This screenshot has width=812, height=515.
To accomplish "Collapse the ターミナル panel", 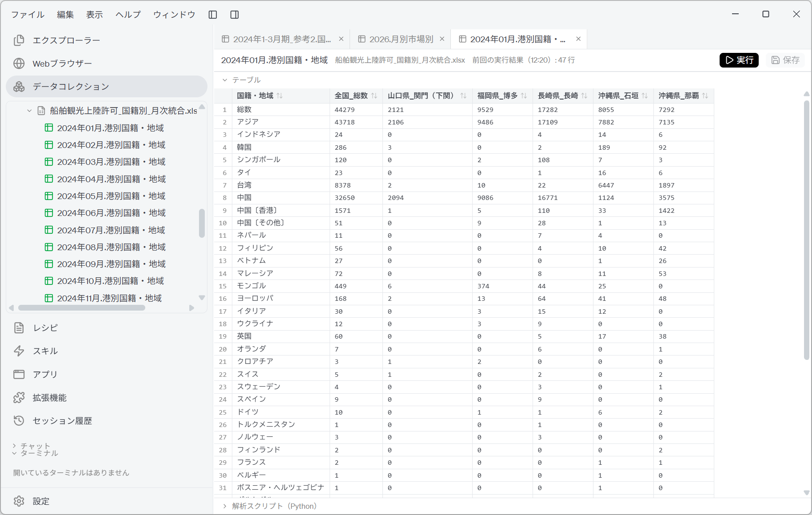I will (x=15, y=453).
